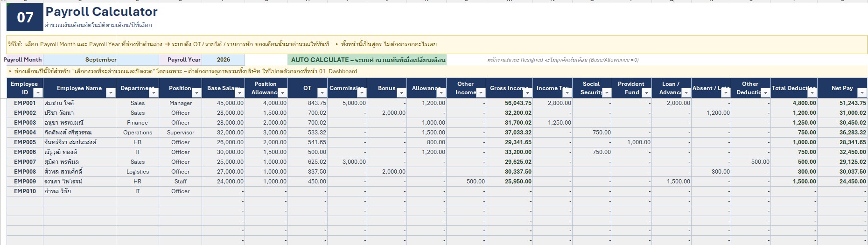This screenshot has width=868, height=245.
Task: Open the Absent / Late filter dropdown
Action: point(726,93)
